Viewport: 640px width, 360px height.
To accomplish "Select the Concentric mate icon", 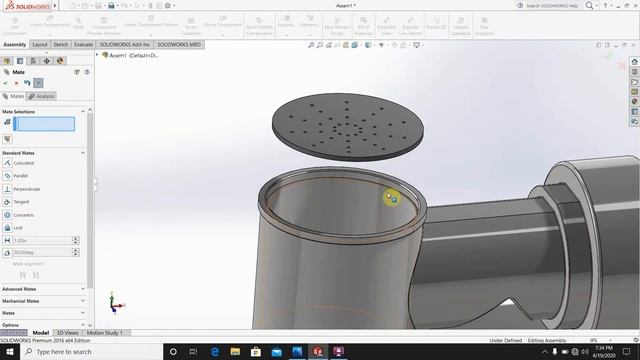I will tap(7, 215).
